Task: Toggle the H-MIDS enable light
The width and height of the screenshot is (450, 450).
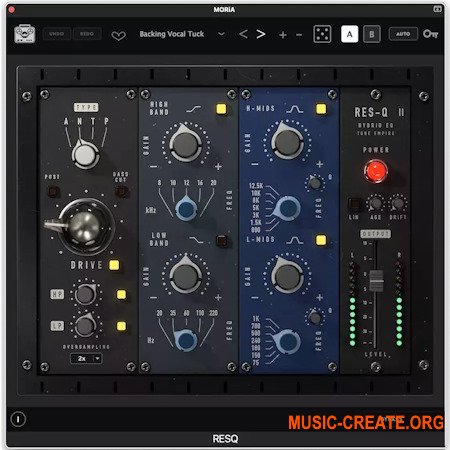Action: click(x=321, y=109)
